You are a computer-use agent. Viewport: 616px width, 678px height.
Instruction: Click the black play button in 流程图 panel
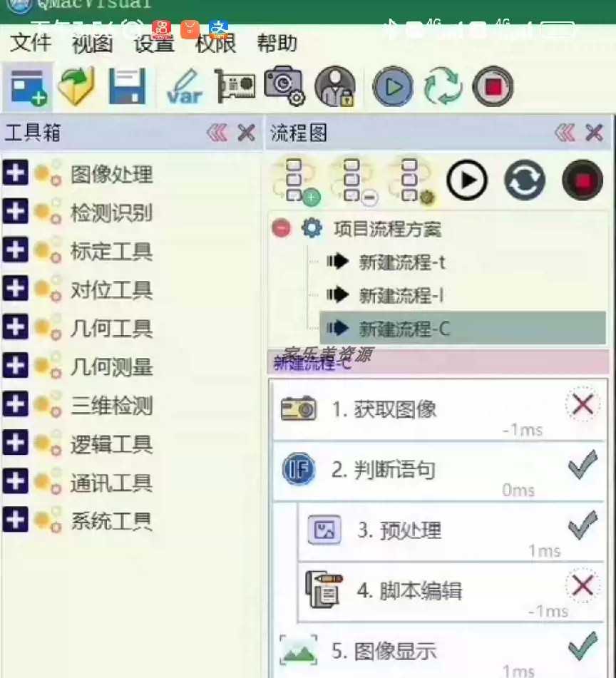467,180
